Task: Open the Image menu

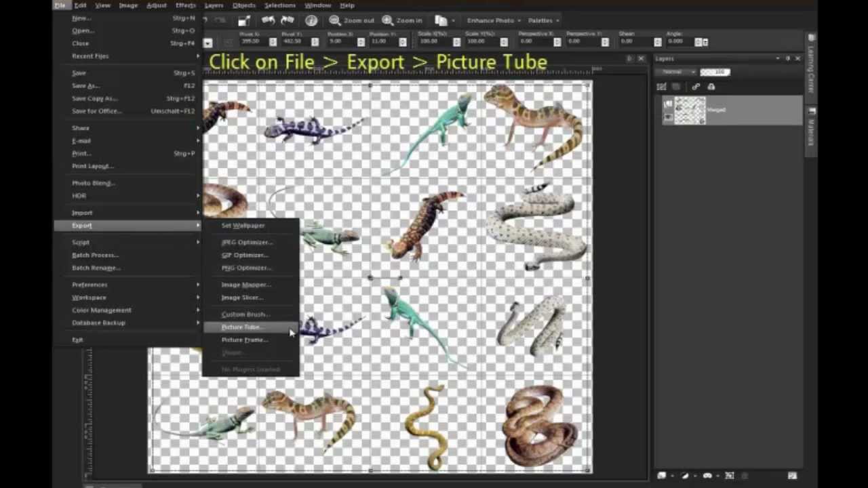Action: coord(128,5)
